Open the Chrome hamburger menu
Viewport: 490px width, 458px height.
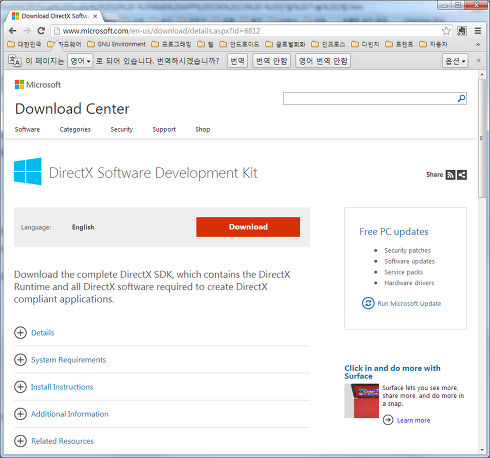pyautogui.click(x=478, y=31)
